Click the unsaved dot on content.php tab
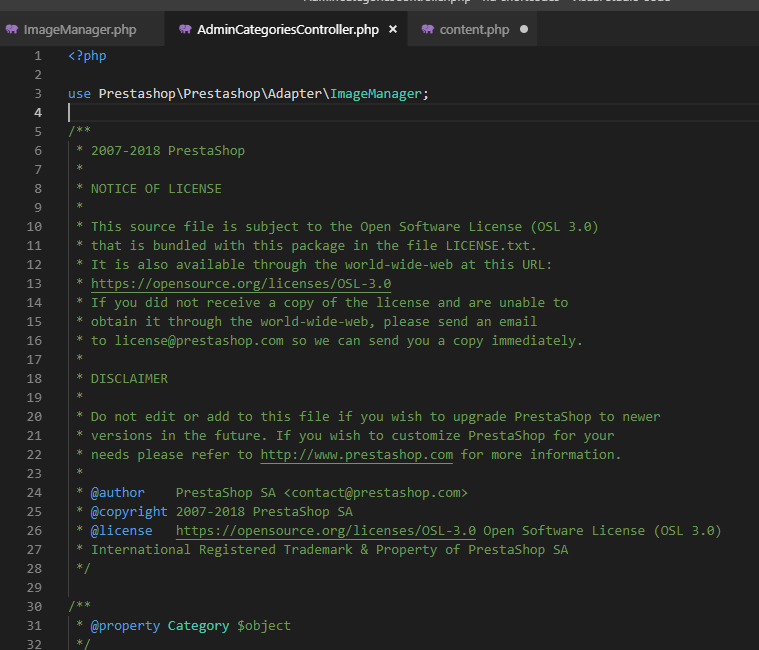Viewport: 759px width, 650px height. pos(524,30)
